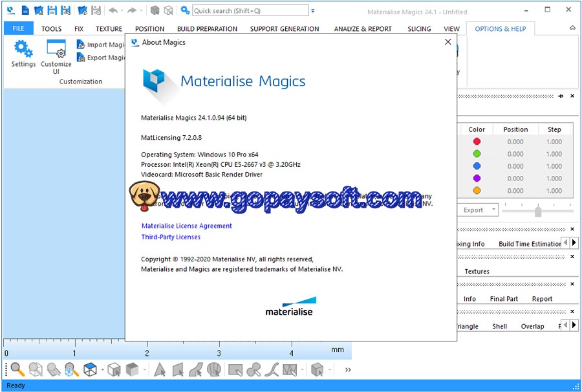Image resolution: width=582 pixels, height=392 pixels.
Task: Click the Undo arrow icon
Action: (x=113, y=10)
